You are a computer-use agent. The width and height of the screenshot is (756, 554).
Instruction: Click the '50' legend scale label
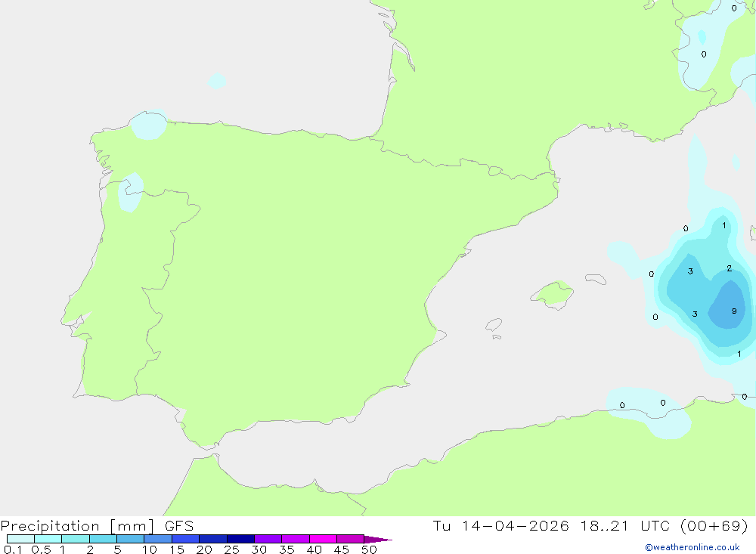pos(369,549)
